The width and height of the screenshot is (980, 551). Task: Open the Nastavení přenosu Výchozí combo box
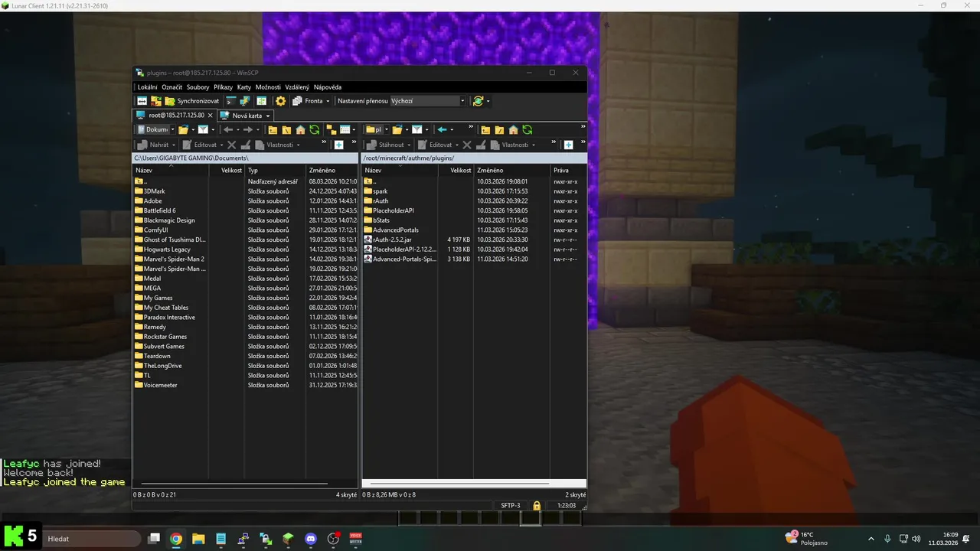click(x=428, y=101)
